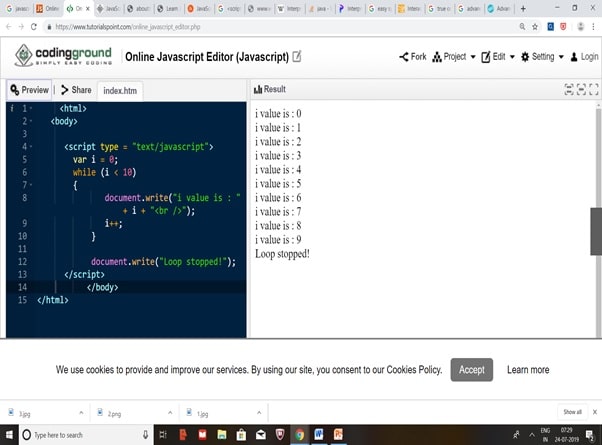
Task: Open the Chrome profile avatar
Action: [580, 26]
